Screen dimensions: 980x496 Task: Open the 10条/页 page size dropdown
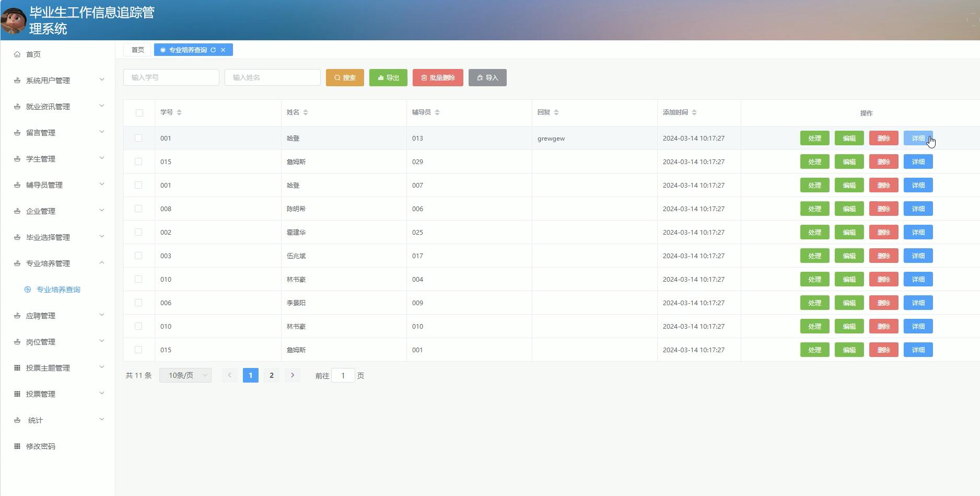click(185, 375)
